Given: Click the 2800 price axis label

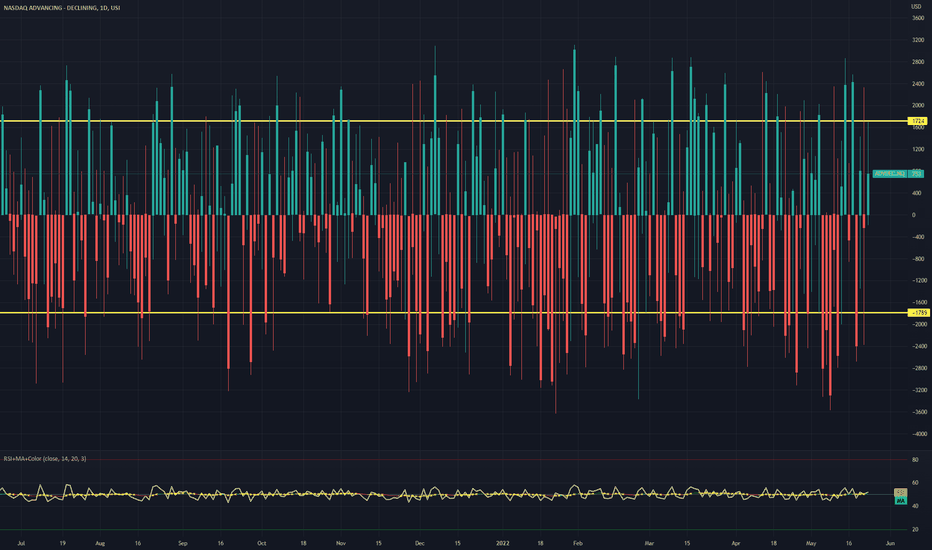Looking at the screenshot, I should [x=918, y=62].
